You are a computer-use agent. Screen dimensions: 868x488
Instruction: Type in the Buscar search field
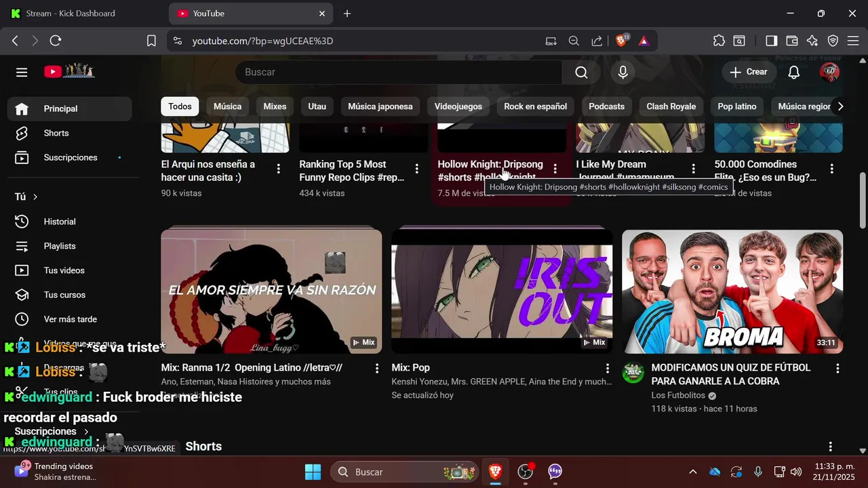[x=400, y=72]
